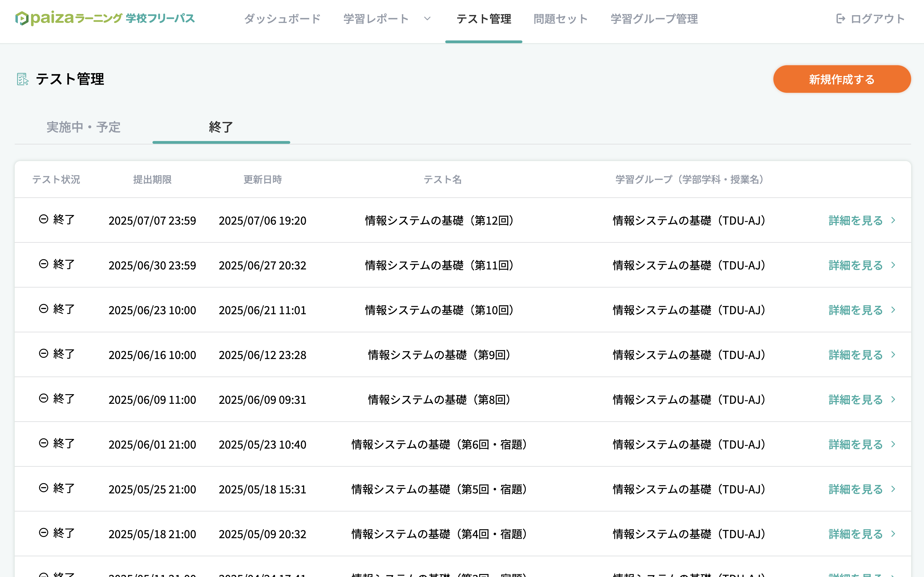Open ダッシュボード in navigation
This screenshot has height=577, width=924.
click(x=282, y=19)
